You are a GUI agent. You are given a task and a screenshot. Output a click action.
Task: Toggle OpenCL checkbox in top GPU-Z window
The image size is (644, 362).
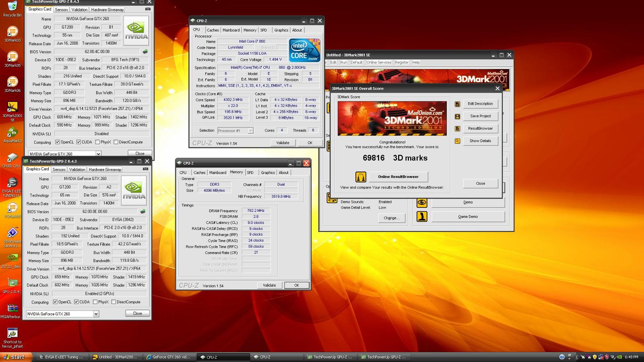point(58,142)
